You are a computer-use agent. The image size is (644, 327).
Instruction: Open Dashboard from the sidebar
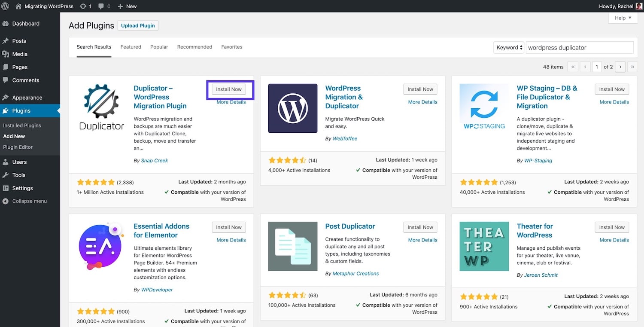pyautogui.click(x=25, y=24)
